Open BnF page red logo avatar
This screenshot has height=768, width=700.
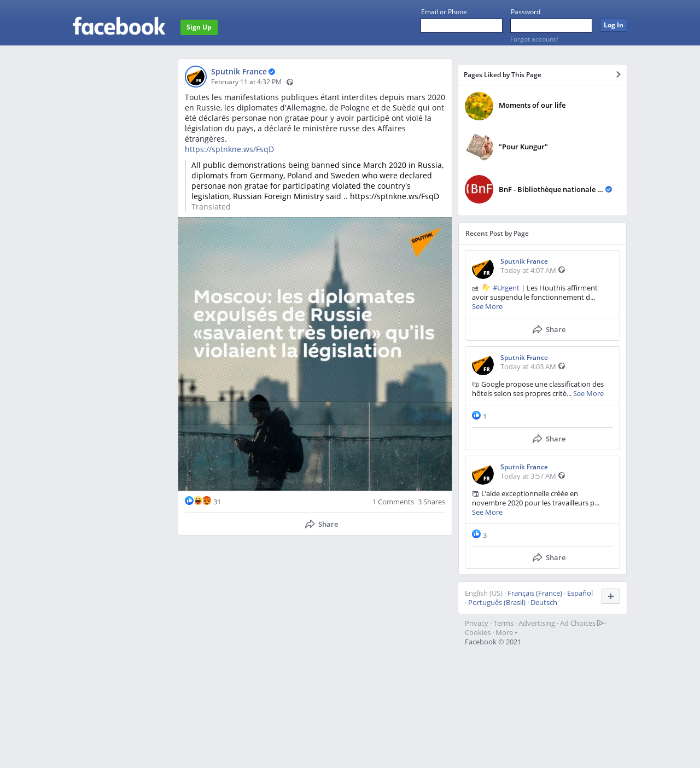pyautogui.click(x=479, y=189)
